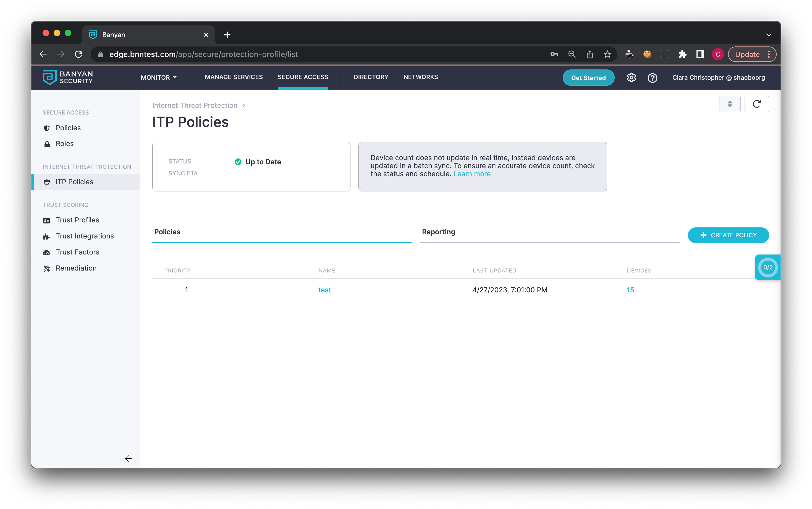
Task: Click the browser forward arrow
Action: (x=61, y=54)
